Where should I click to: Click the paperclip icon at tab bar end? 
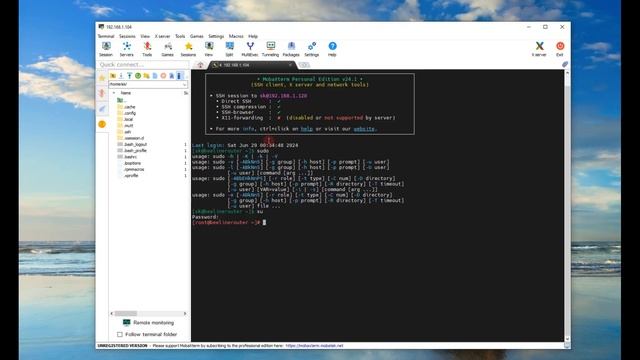click(565, 64)
